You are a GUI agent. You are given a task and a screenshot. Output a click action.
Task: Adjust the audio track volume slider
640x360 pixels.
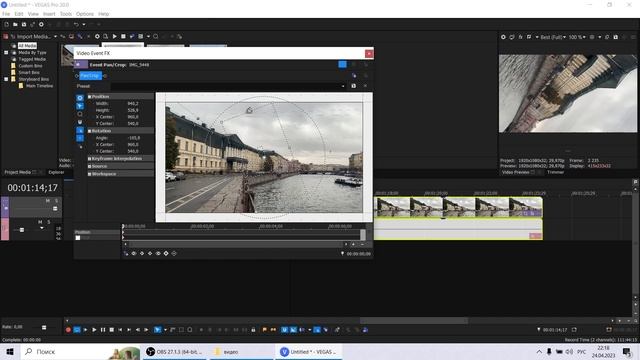point(22,230)
